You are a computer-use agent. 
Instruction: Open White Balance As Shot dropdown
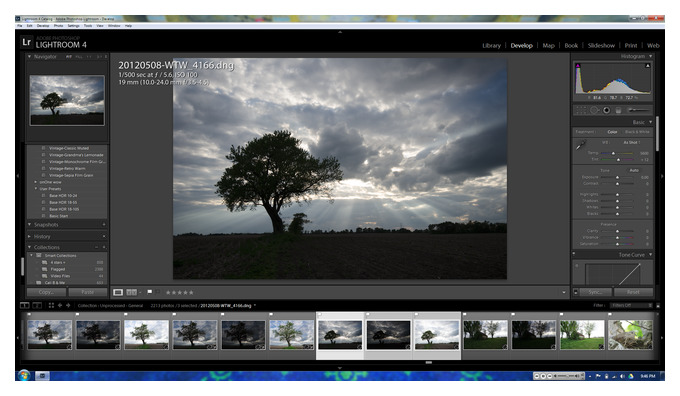pos(632,142)
